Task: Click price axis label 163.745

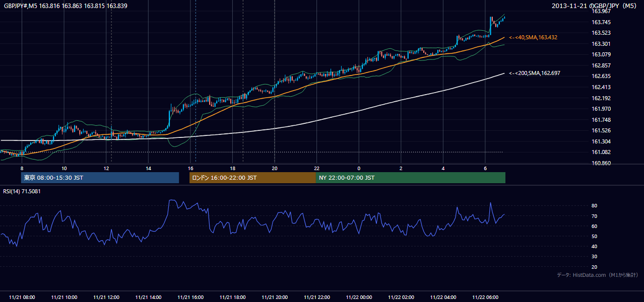Action: pos(601,22)
